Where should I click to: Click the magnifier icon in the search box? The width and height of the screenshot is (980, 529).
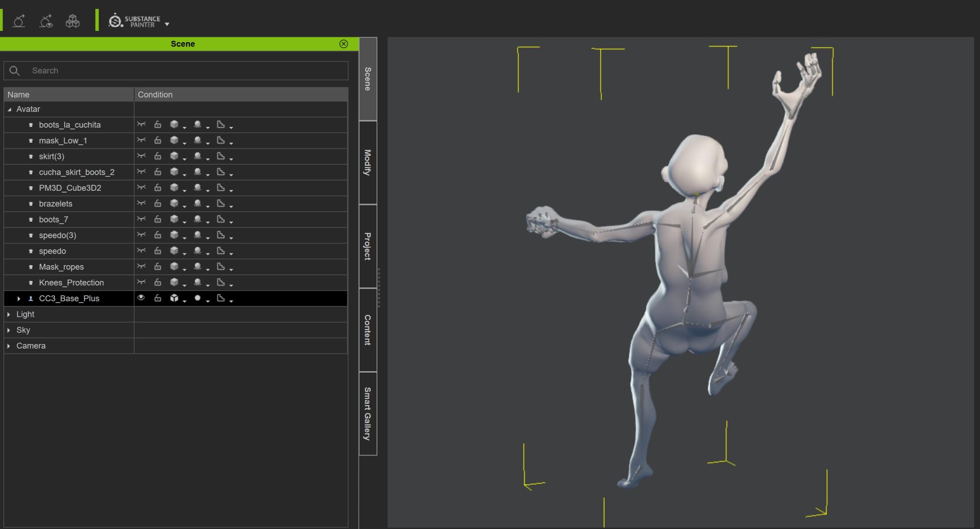coord(15,71)
